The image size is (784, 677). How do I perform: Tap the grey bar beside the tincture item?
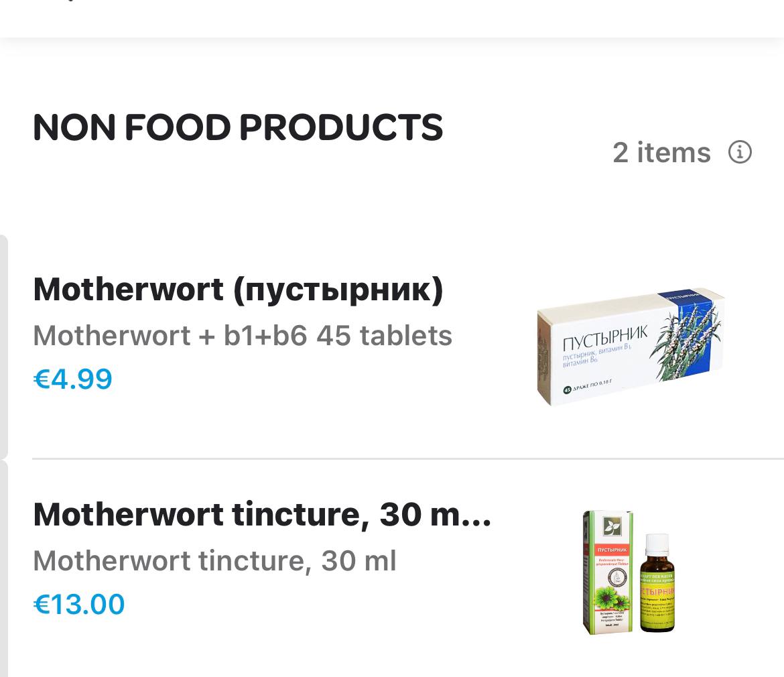click(x=3, y=568)
